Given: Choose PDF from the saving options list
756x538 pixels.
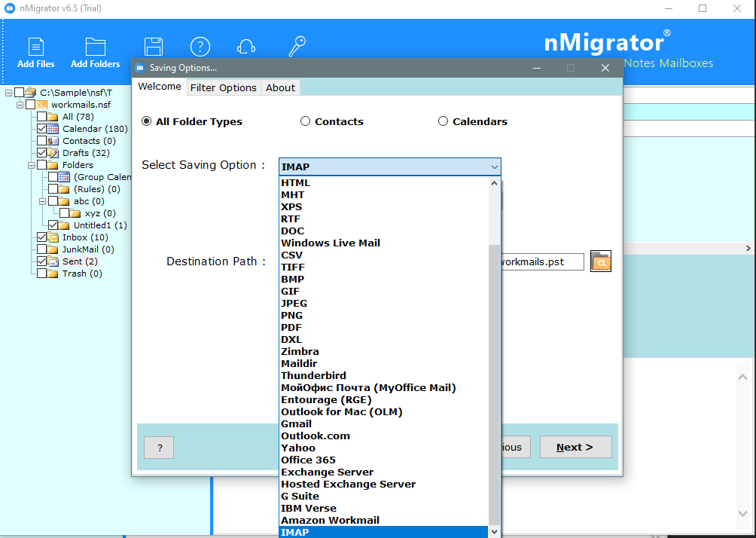Looking at the screenshot, I should [384, 328].
